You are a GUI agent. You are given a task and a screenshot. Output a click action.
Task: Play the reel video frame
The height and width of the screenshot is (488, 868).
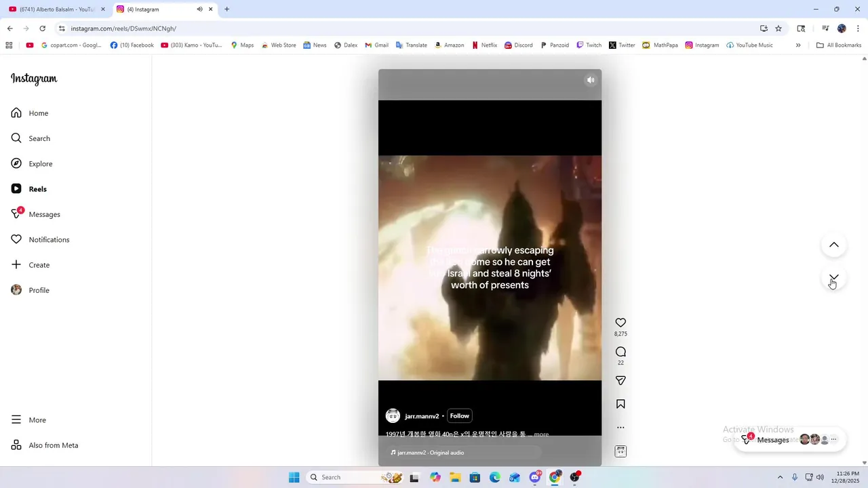490,268
